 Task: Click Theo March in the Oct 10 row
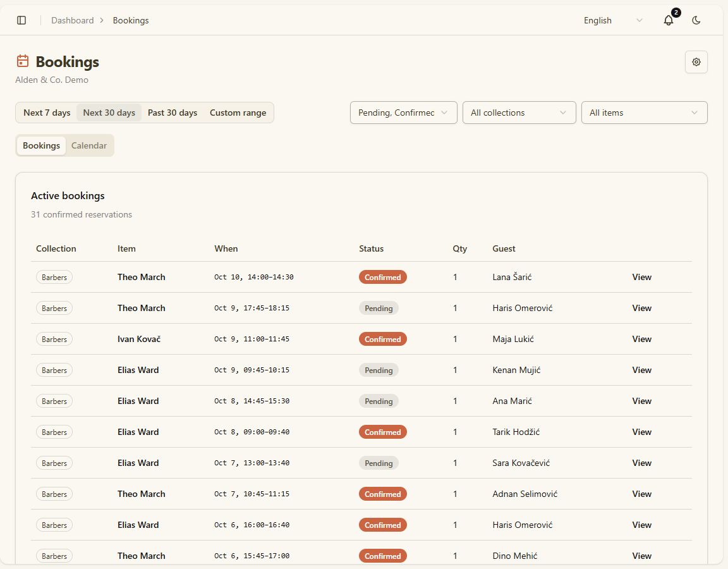click(141, 277)
